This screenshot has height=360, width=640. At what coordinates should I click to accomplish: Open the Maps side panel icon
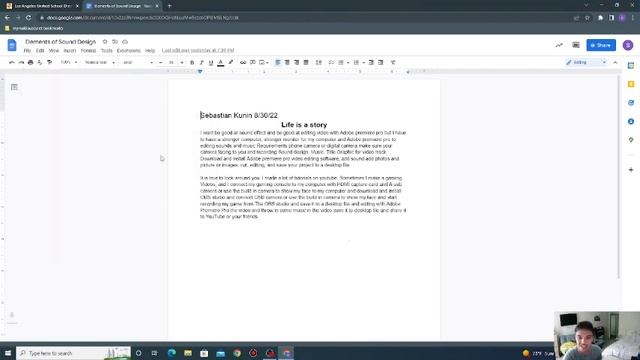(x=631, y=140)
